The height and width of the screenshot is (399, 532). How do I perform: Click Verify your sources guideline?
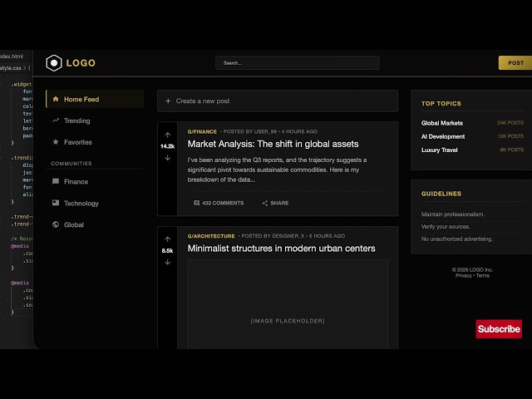(446, 227)
